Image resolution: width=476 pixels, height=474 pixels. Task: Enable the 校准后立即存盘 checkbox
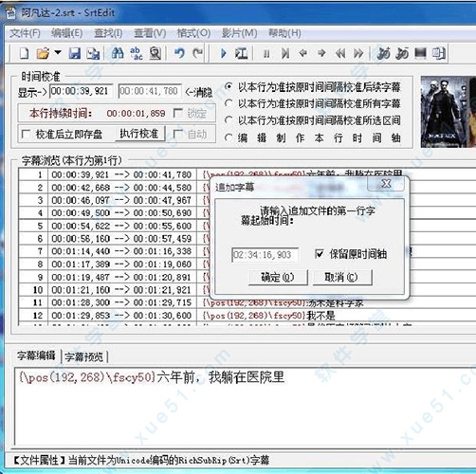[26, 135]
